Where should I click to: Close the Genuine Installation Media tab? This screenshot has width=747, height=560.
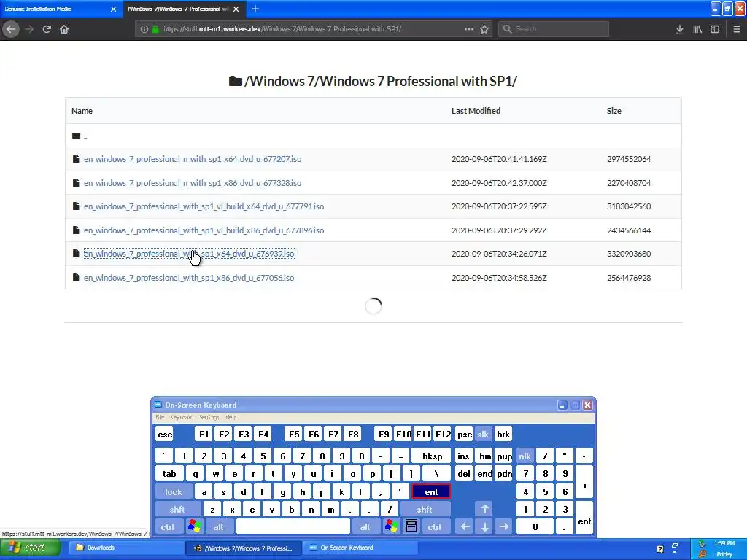click(x=113, y=9)
